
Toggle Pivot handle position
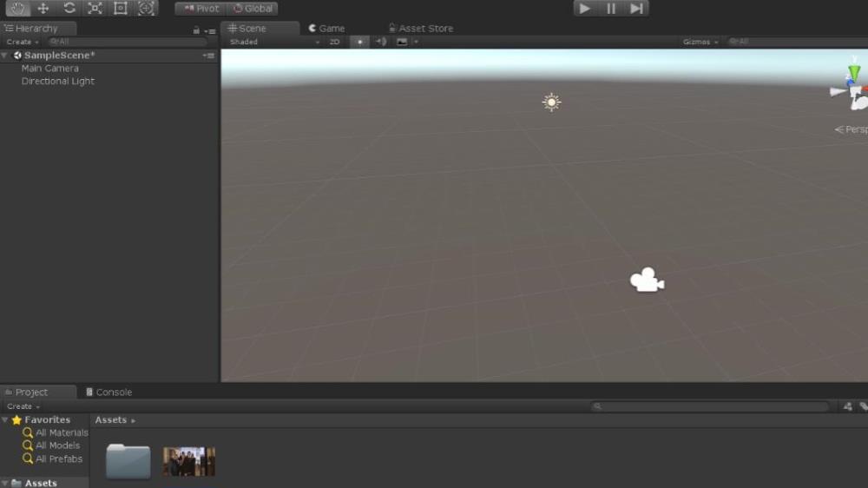point(201,9)
